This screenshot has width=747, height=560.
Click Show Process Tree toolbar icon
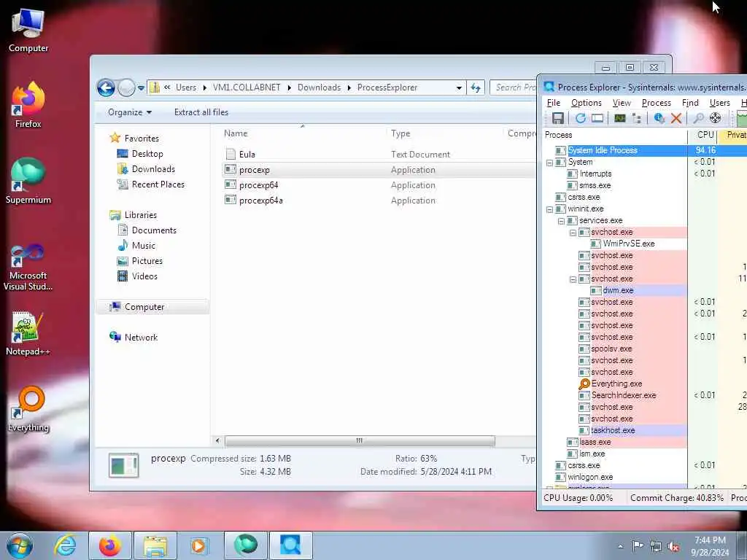click(x=636, y=118)
